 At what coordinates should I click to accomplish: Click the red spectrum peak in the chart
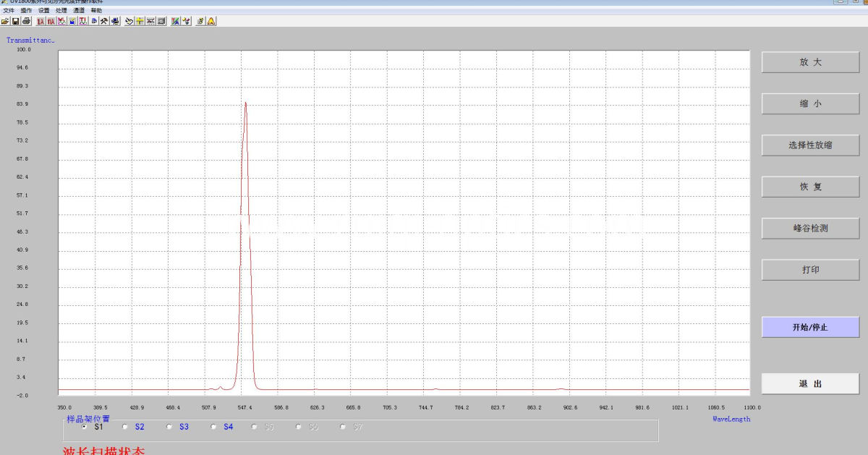245,103
